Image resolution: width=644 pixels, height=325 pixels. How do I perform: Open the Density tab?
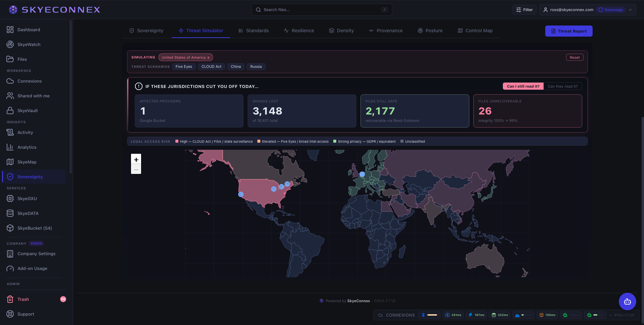(341, 31)
